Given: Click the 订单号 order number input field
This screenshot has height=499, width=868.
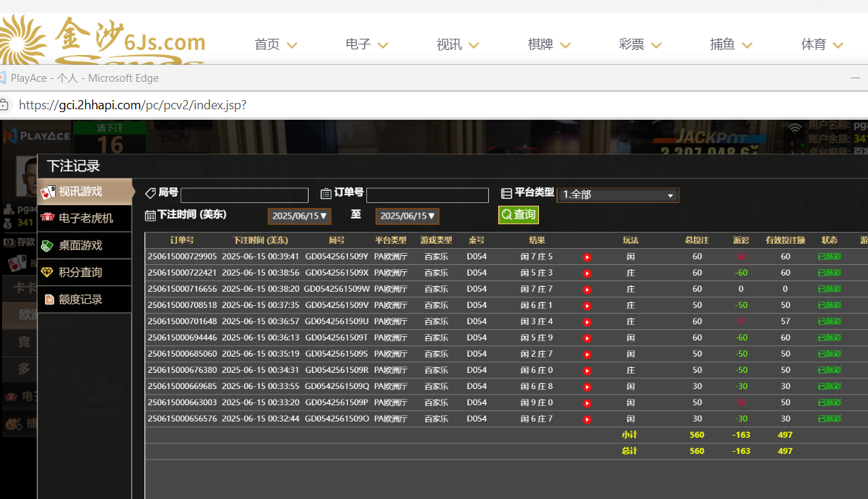Looking at the screenshot, I should point(427,195).
